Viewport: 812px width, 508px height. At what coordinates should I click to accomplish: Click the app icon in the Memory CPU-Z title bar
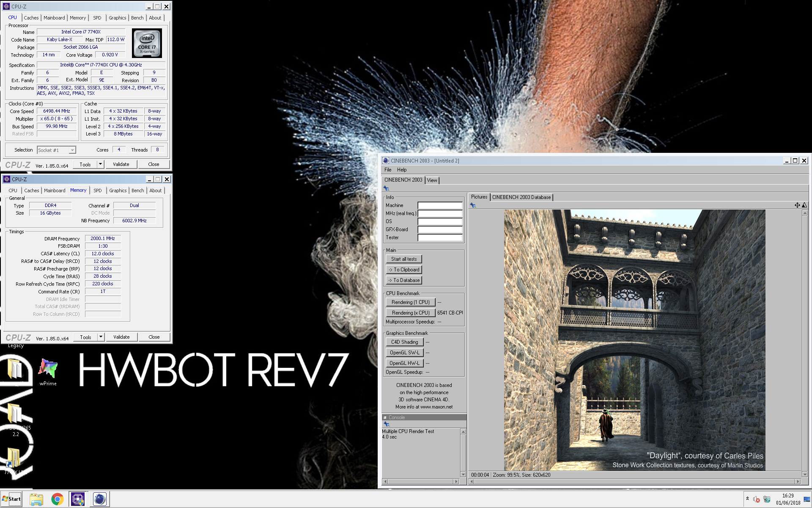click(x=6, y=179)
